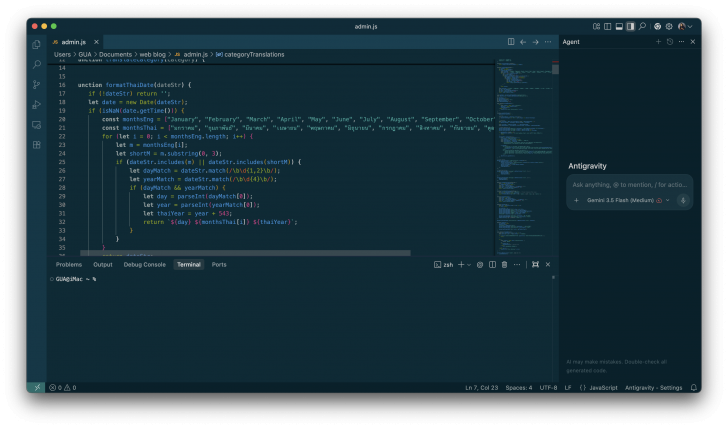
Task: Open the account avatar dropdown
Action: (685, 26)
